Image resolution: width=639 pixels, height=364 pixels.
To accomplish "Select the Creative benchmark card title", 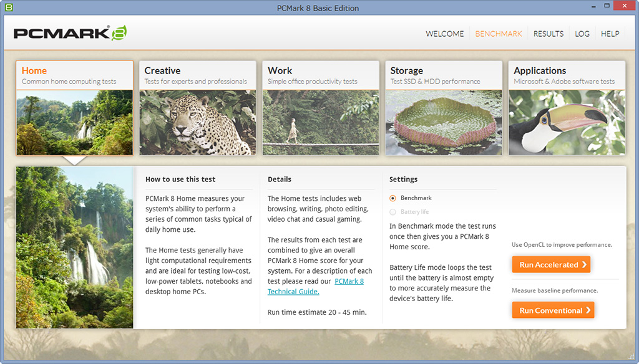I will 162,70.
